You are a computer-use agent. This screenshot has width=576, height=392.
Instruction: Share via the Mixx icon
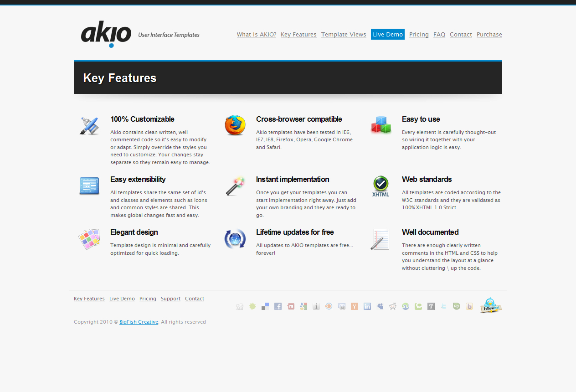pyautogui.click(x=291, y=306)
